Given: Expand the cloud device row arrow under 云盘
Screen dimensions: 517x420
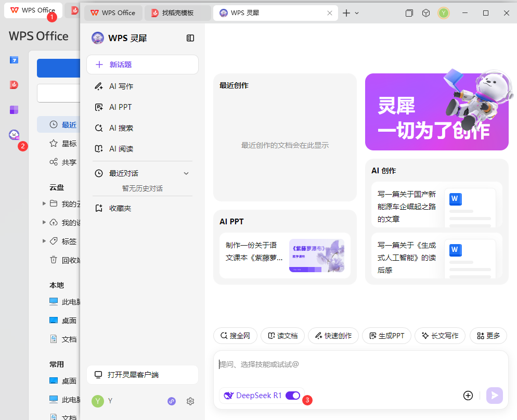Looking at the screenshot, I should (x=44, y=222).
